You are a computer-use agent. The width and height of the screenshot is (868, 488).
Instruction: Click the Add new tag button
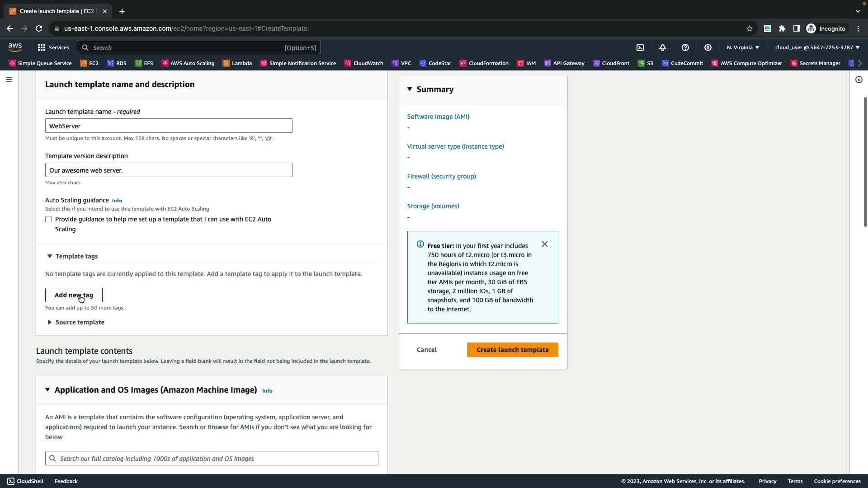74,295
